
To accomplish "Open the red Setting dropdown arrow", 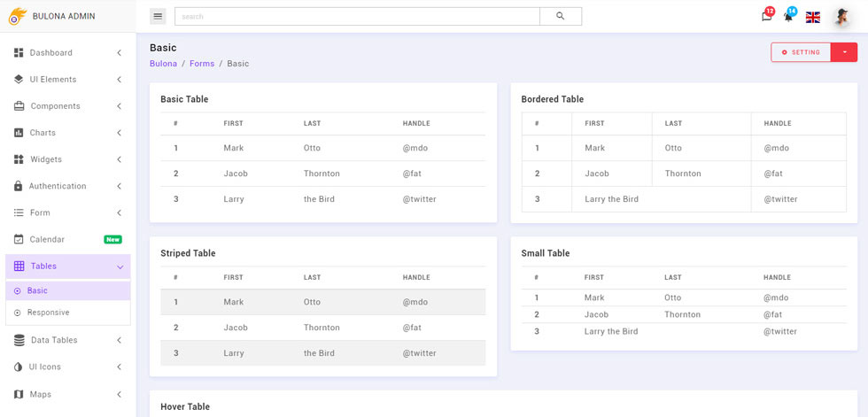I will 844,52.
